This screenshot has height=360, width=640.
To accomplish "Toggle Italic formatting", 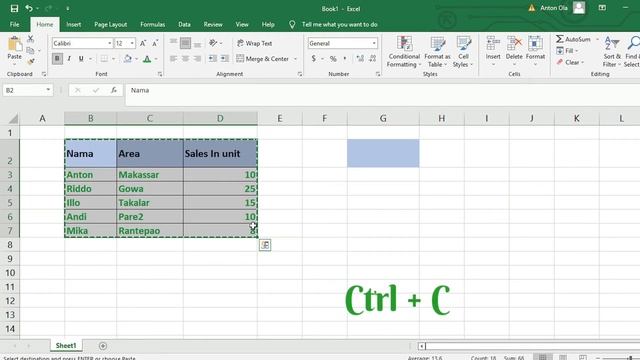I will tap(69, 59).
